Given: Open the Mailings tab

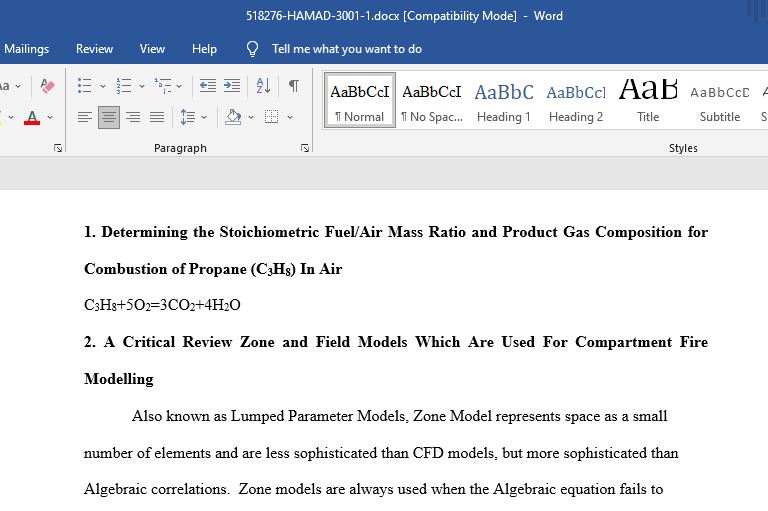Looking at the screenshot, I should click(x=26, y=49).
